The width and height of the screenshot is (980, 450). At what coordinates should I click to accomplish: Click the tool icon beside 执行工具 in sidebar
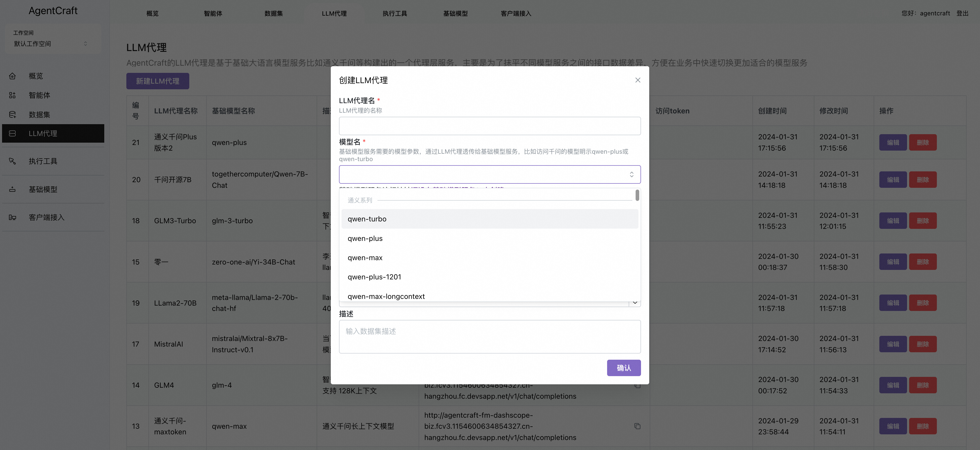tap(12, 161)
